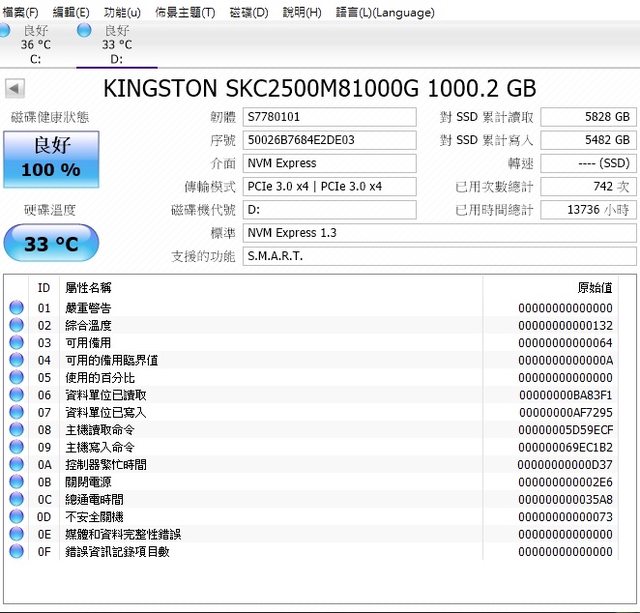
Task: Click the status orb for 錯誤資訊記錄項目數 row
Action: click(16, 551)
